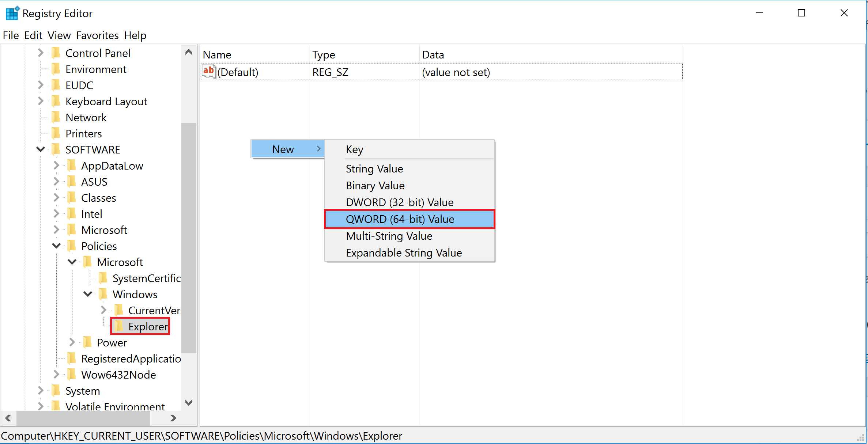This screenshot has width=868, height=444.
Task: Click the Keyboard Layout folder icon
Action: coord(56,102)
